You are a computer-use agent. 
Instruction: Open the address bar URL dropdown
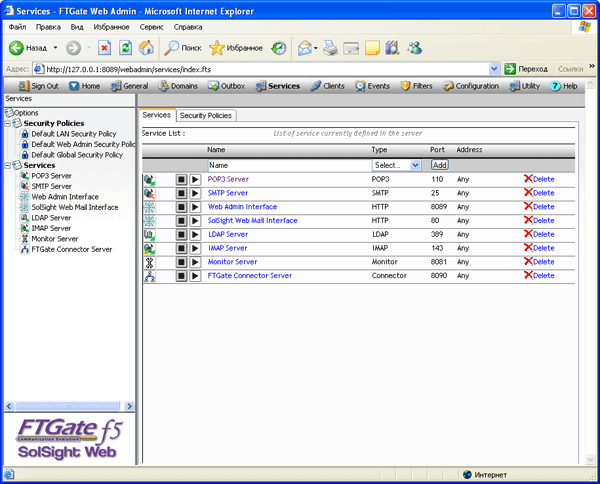(496, 68)
